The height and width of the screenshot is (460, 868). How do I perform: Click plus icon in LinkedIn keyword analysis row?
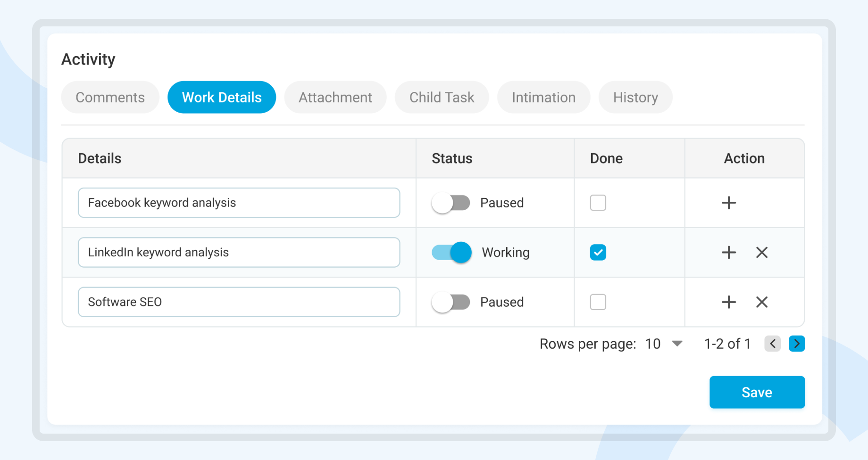click(x=729, y=252)
